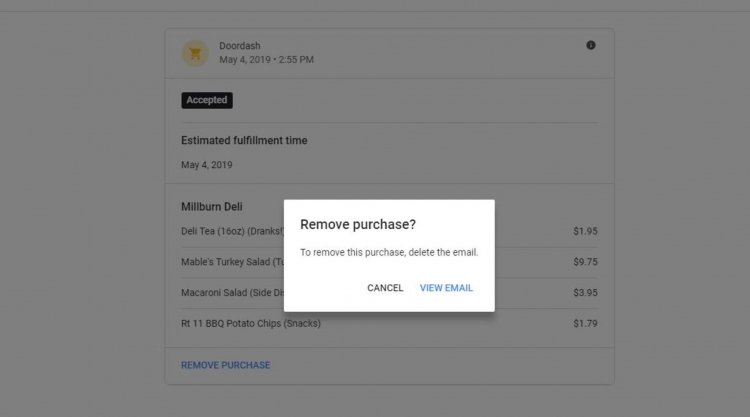
Task: Click Estimated fulfillment time heading
Action: point(244,141)
